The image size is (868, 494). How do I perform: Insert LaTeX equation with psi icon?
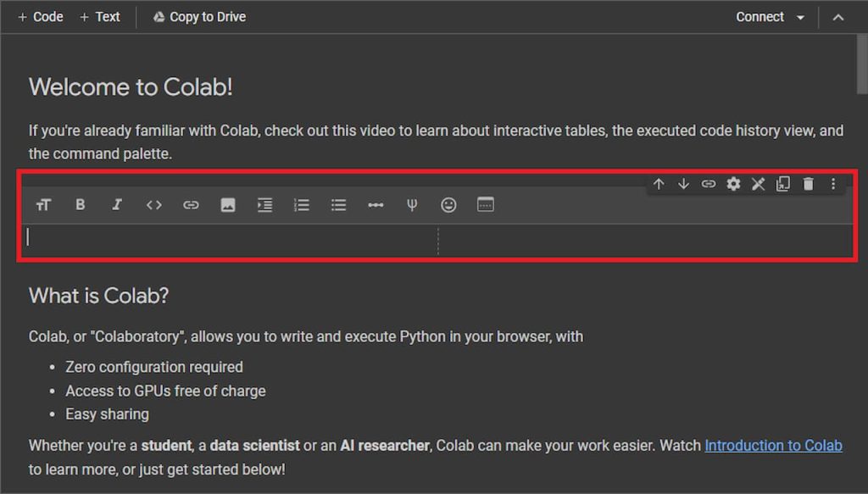pyautogui.click(x=412, y=205)
